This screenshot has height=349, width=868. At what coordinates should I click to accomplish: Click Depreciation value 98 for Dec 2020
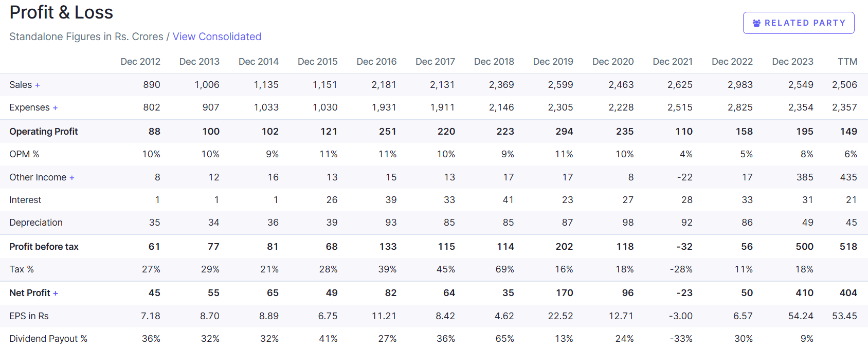pos(628,223)
